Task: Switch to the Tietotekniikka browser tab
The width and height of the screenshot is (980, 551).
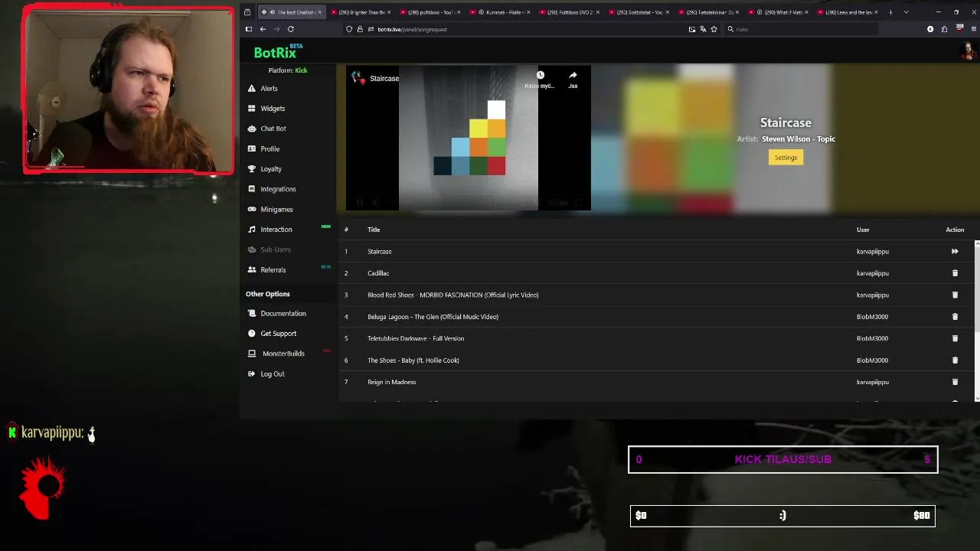Action: (707, 12)
